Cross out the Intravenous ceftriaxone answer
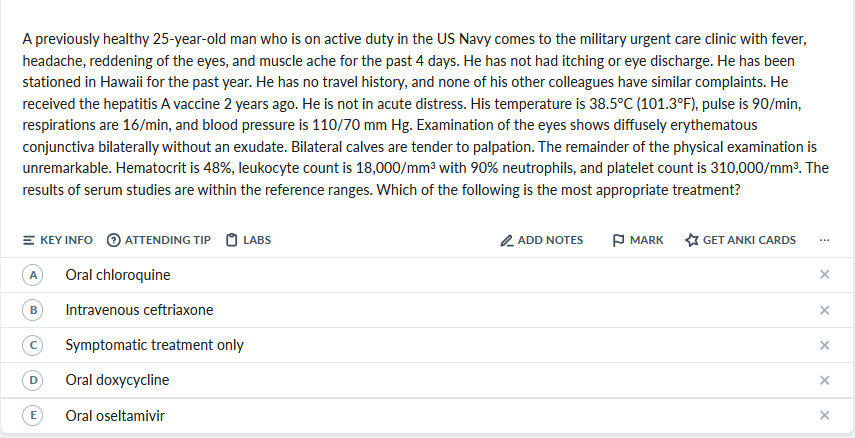Viewport: 855px width, 438px height. [x=824, y=310]
